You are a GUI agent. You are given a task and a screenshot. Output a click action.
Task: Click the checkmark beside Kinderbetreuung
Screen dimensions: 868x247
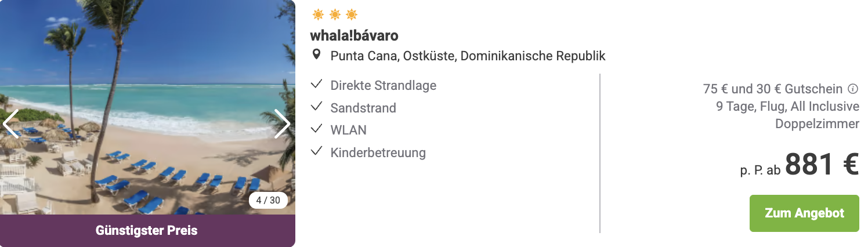[x=316, y=152]
